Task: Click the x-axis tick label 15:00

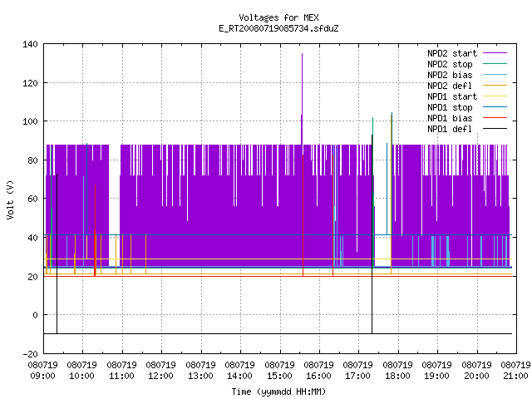Action: 279,376
